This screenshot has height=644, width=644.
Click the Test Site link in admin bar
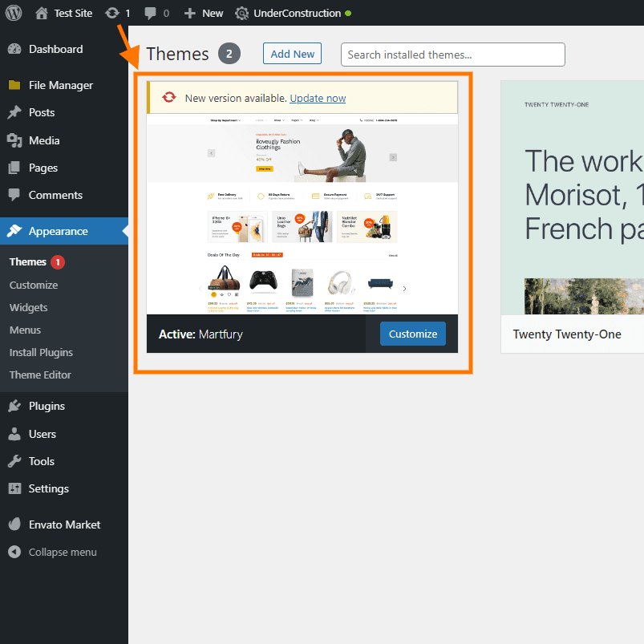[x=73, y=14]
